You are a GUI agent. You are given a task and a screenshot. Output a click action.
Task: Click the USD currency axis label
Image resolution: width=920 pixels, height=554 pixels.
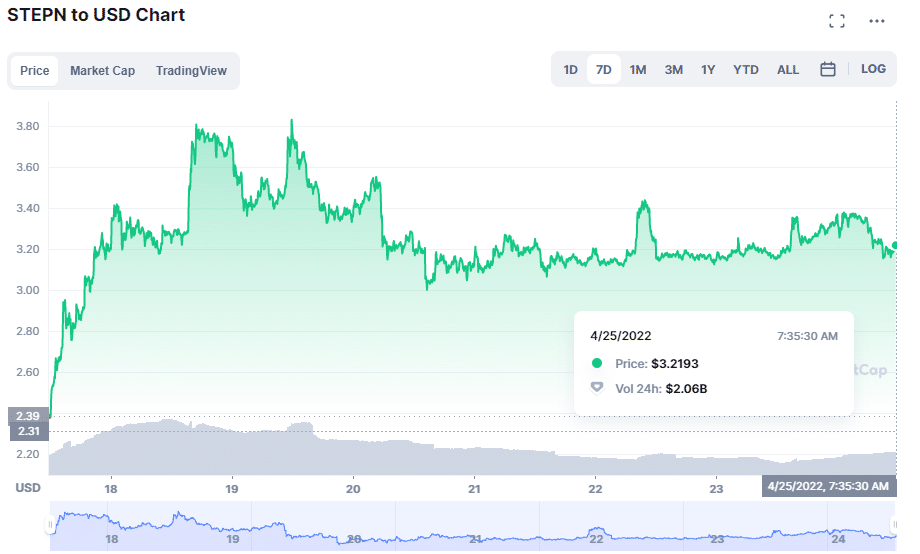[28, 488]
